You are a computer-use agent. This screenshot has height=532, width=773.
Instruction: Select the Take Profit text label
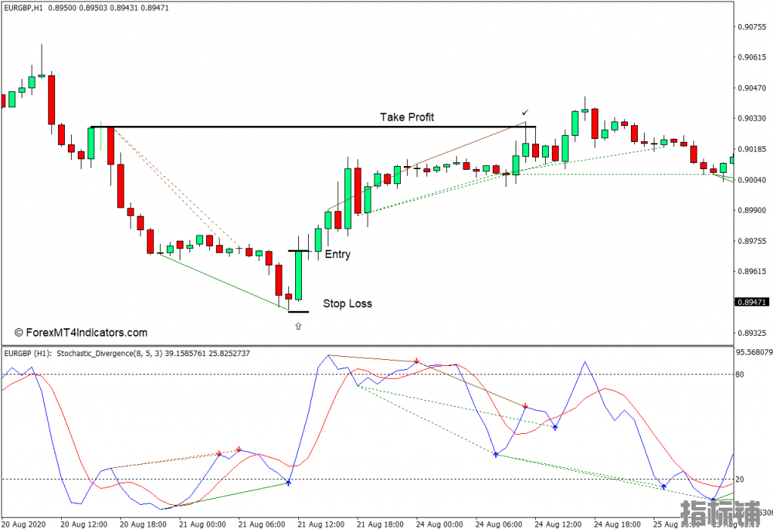tap(407, 117)
